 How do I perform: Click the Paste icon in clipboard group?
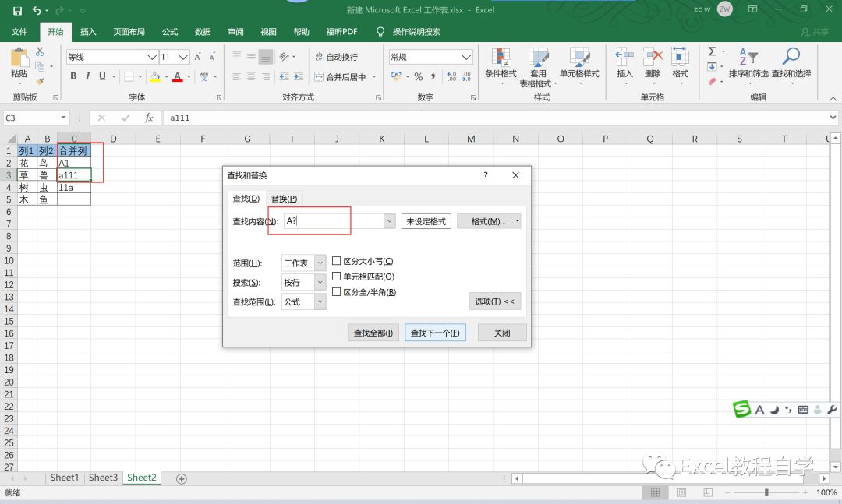point(19,58)
